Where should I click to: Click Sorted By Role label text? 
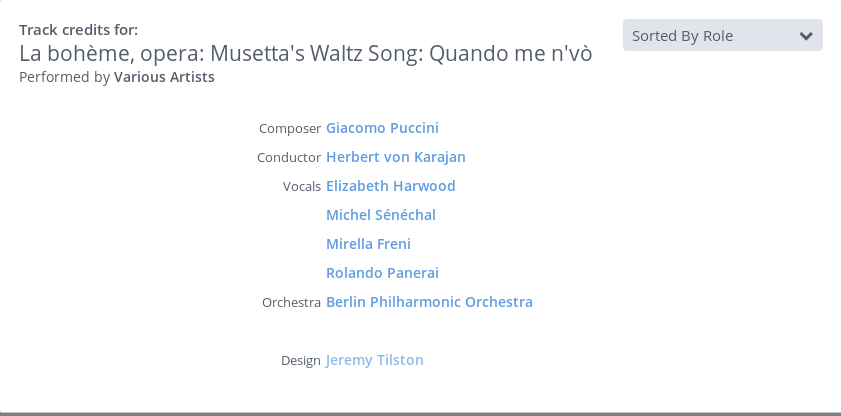point(682,36)
